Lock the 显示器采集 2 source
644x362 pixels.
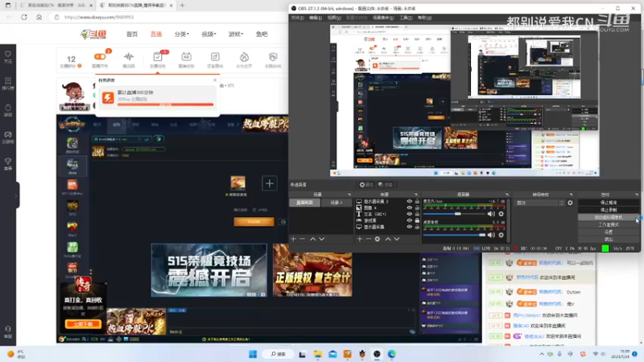tap(417, 202)
